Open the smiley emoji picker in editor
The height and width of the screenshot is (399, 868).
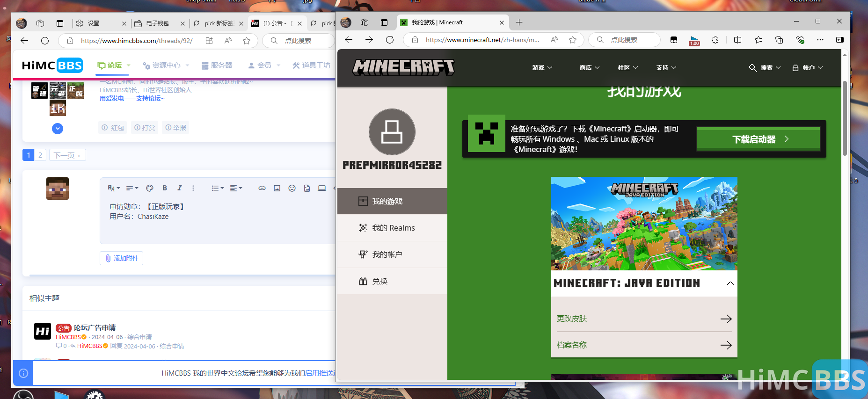tap(292, 188)
